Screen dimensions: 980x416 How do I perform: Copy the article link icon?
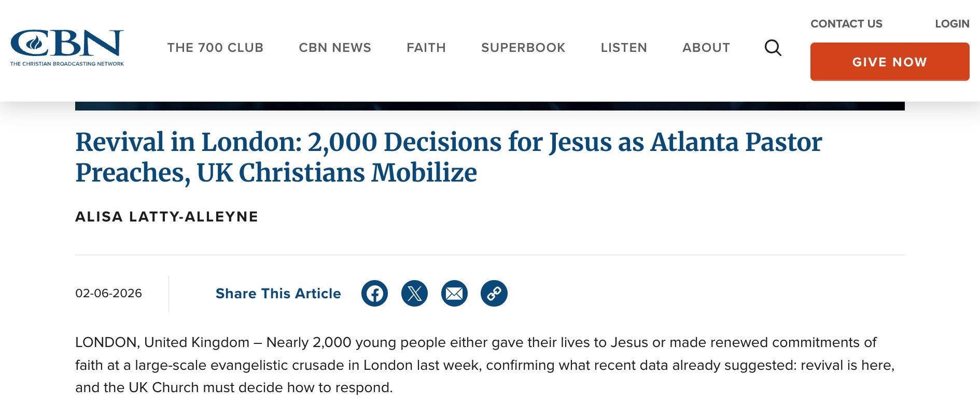coord(494,294)
